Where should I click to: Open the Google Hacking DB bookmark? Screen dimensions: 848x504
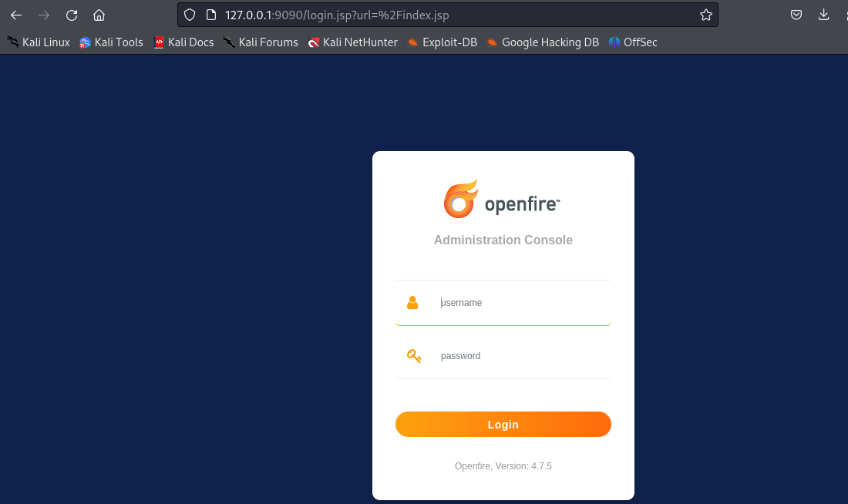(543, 42)
